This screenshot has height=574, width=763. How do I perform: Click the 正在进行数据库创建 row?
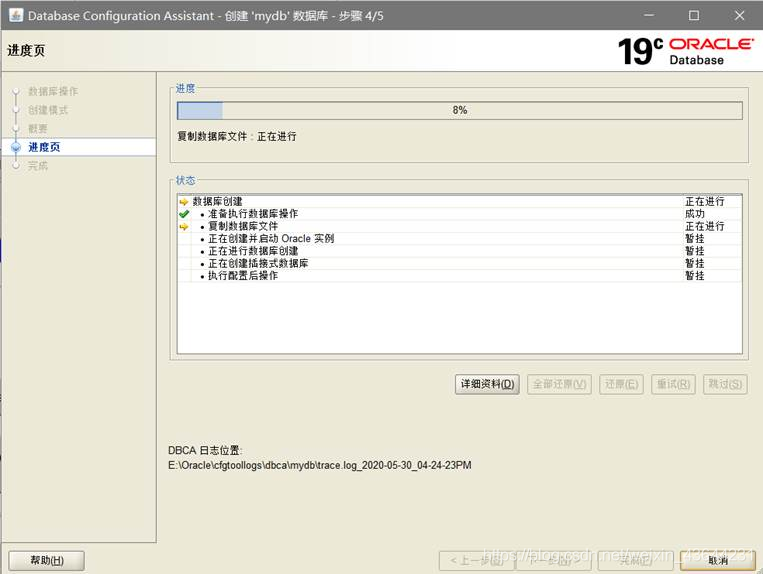pyautogui.click(x=460, y=251)
